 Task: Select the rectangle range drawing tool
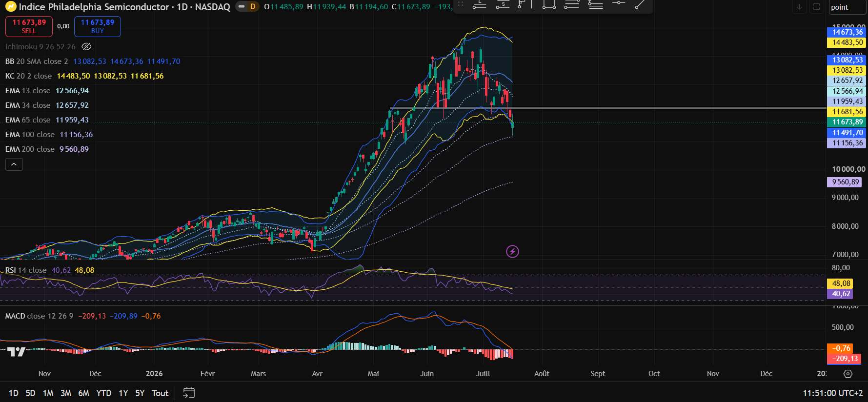pyautogui.click(x=549, y=5)
